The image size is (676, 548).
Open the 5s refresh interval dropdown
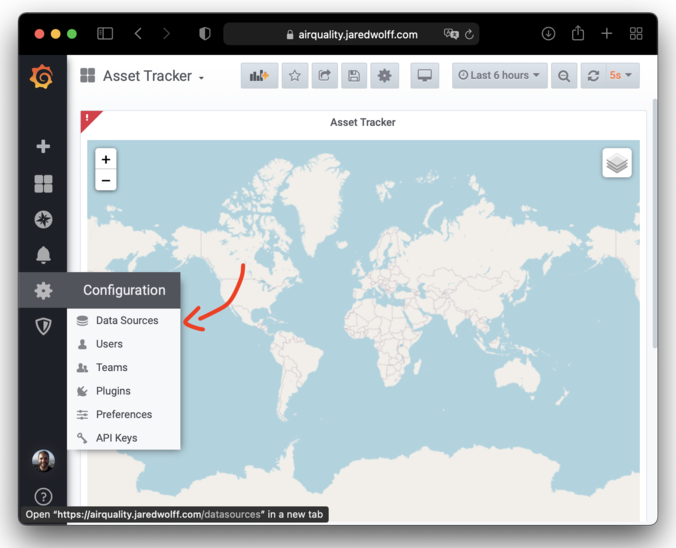click(623, 76)
